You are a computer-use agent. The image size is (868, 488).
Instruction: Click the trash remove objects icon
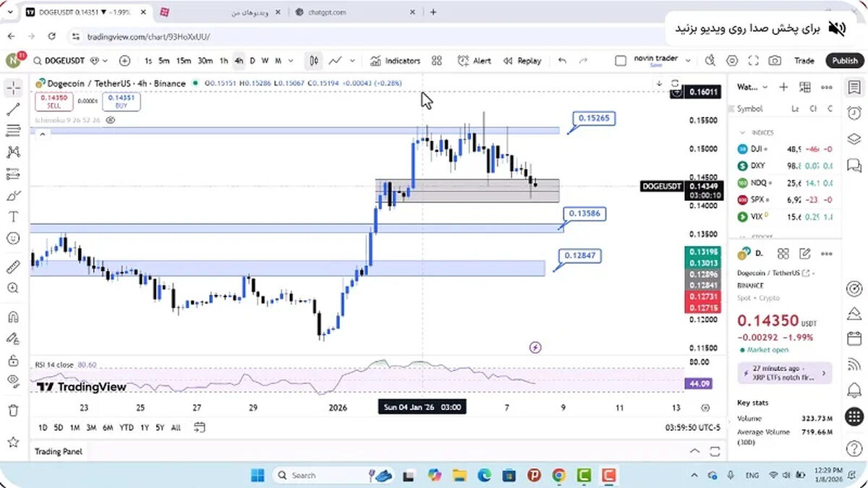[13, 410]
